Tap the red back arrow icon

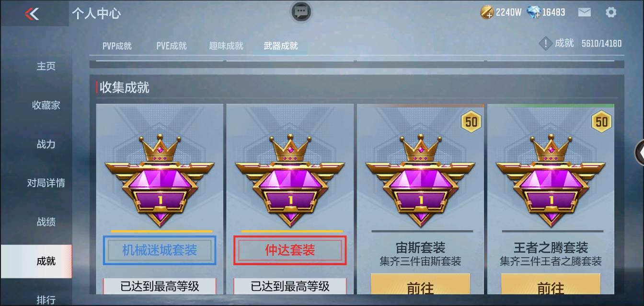pos(32,13)
